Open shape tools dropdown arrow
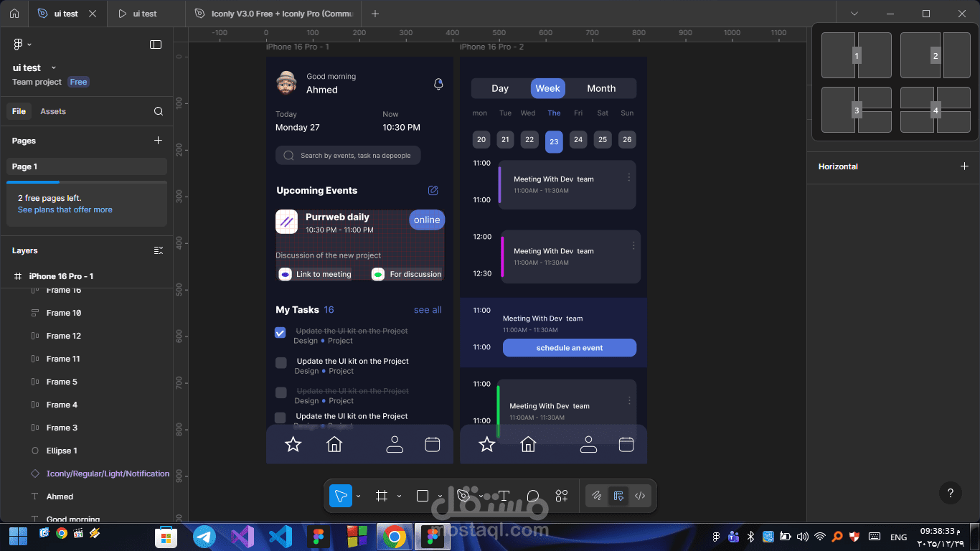The width and height of the screenshot is (980, 551). click(440, 496)
